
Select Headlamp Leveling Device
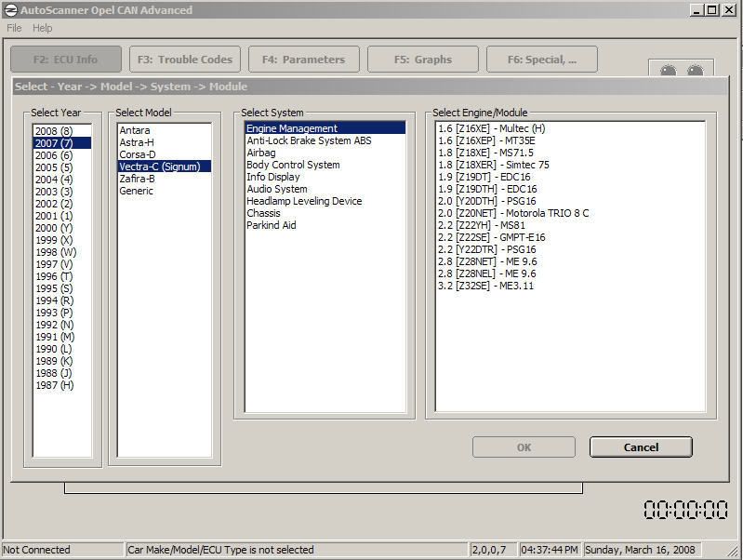[325, 201]
